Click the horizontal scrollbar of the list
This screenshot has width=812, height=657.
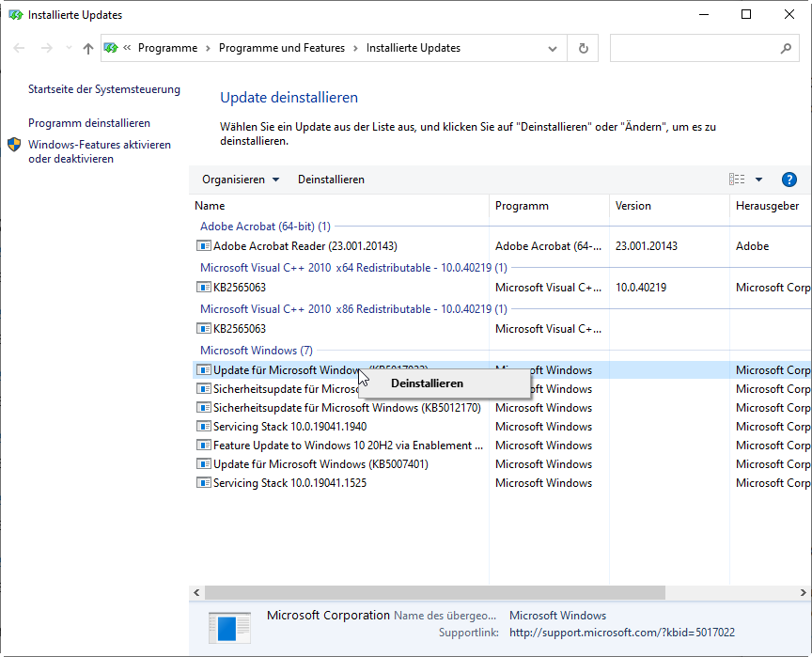point(434,592)
